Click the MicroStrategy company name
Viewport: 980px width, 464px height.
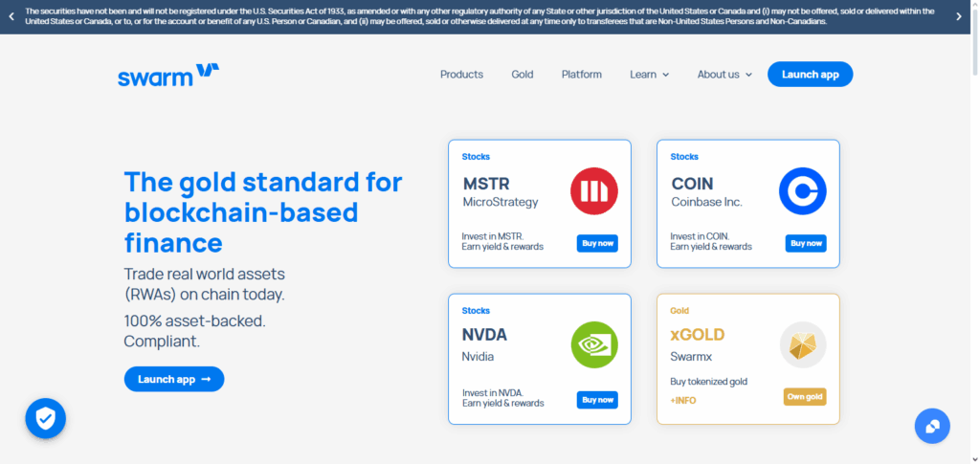click(x=500, y=202)
